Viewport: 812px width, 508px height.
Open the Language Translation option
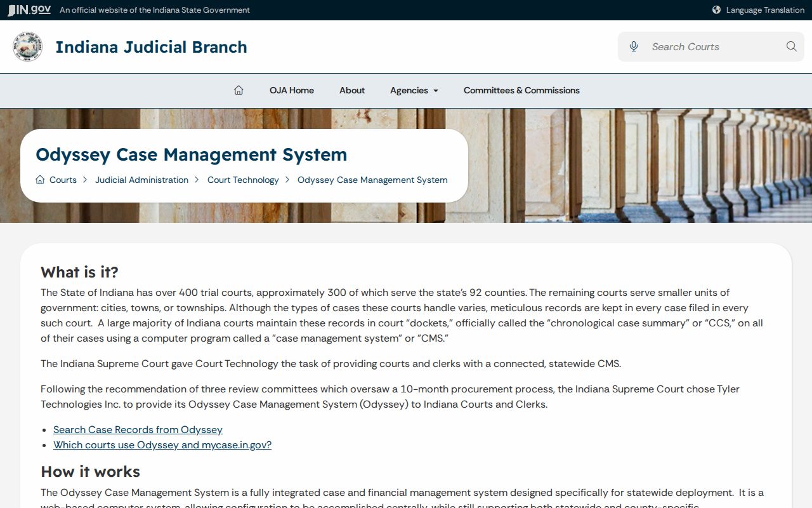[765, 10]
